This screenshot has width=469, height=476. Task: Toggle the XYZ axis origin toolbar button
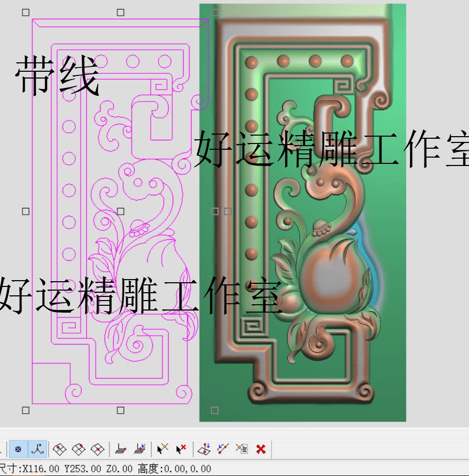[x=37, y=449]
